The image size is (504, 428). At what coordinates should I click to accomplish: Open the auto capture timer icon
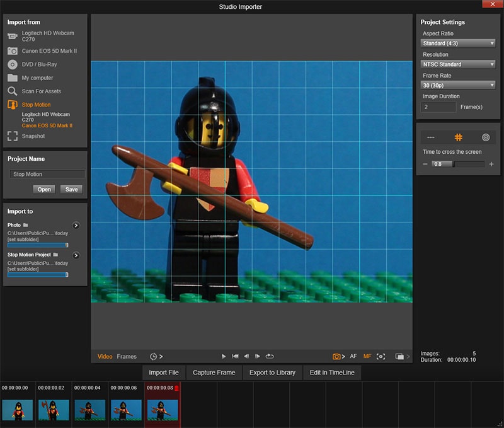click(x=153, y=357)
